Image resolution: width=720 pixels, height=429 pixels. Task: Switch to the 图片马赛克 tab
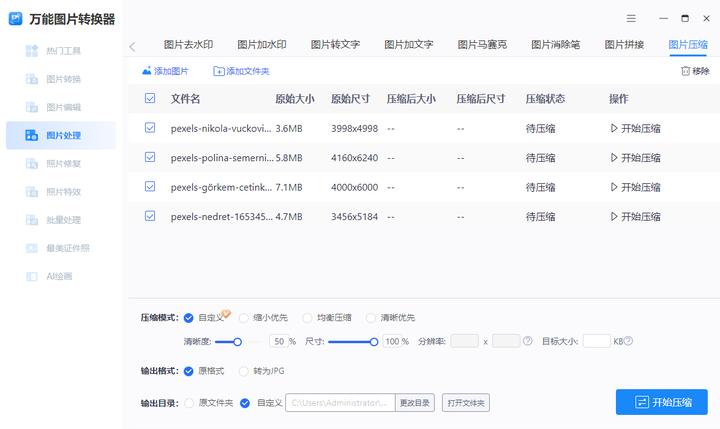[x=482, y=45]
